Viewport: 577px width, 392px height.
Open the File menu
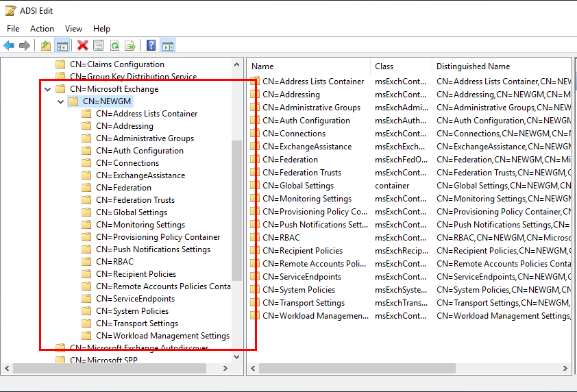point(13,29)
